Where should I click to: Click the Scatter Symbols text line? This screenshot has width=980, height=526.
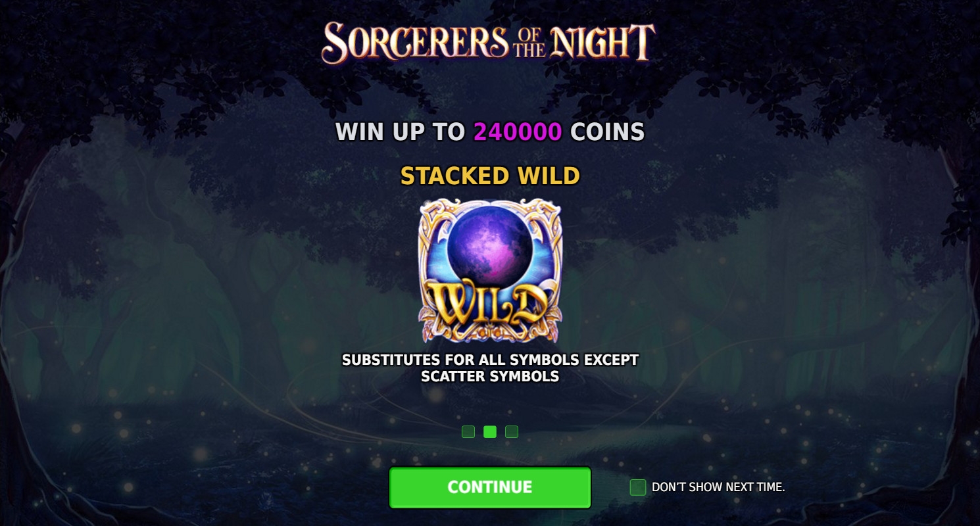(x=490, y=377)
